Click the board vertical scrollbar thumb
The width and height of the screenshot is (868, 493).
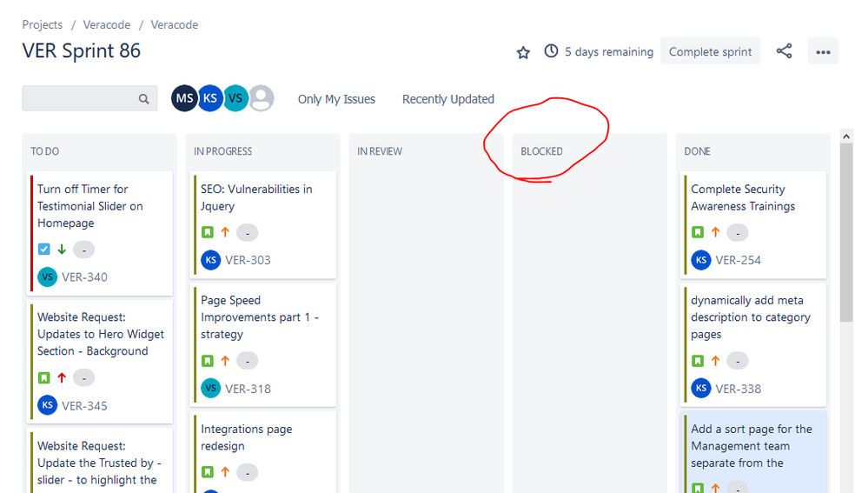[846, 233]
